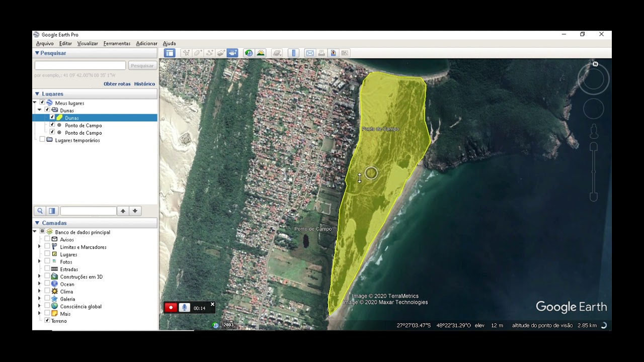
Task: Click the Save Image toolbar icon
Action: click(333, 53)
